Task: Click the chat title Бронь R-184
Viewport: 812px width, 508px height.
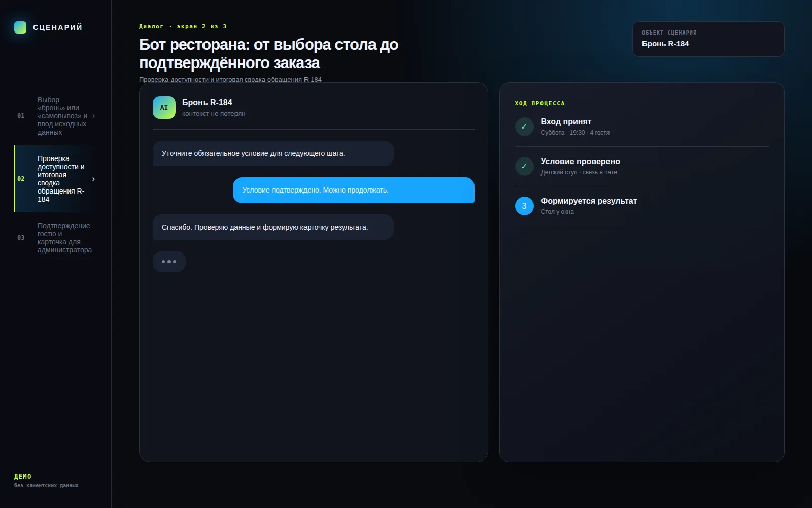Action: pos(207,102)
